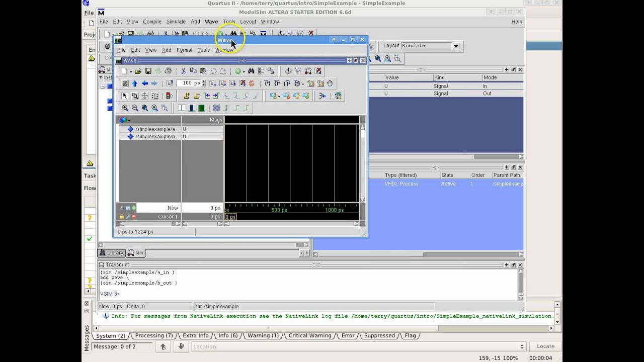
Task: Select the Zoom mode box tool
Action: [135, 96]
